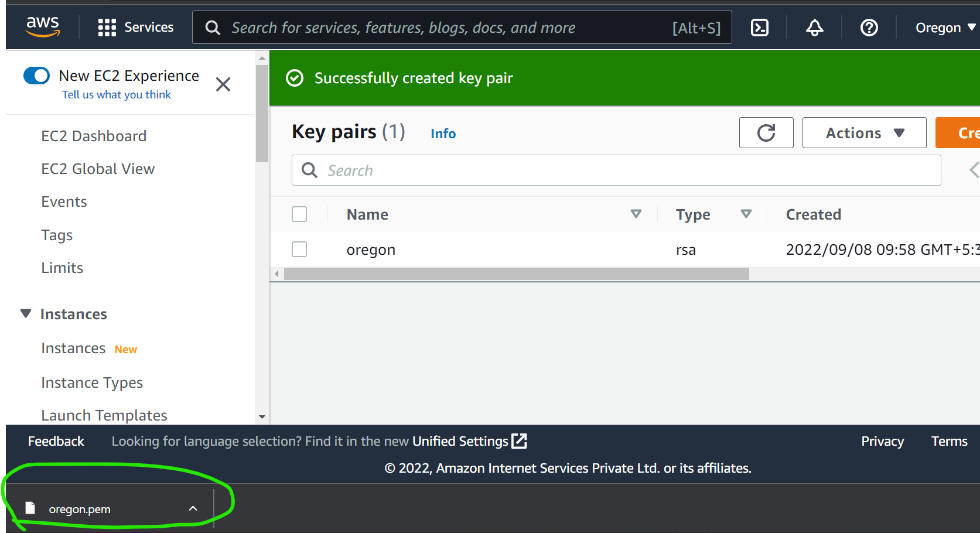
Task: Select the oregon key pair checkbox
Action: click(299, 250)
